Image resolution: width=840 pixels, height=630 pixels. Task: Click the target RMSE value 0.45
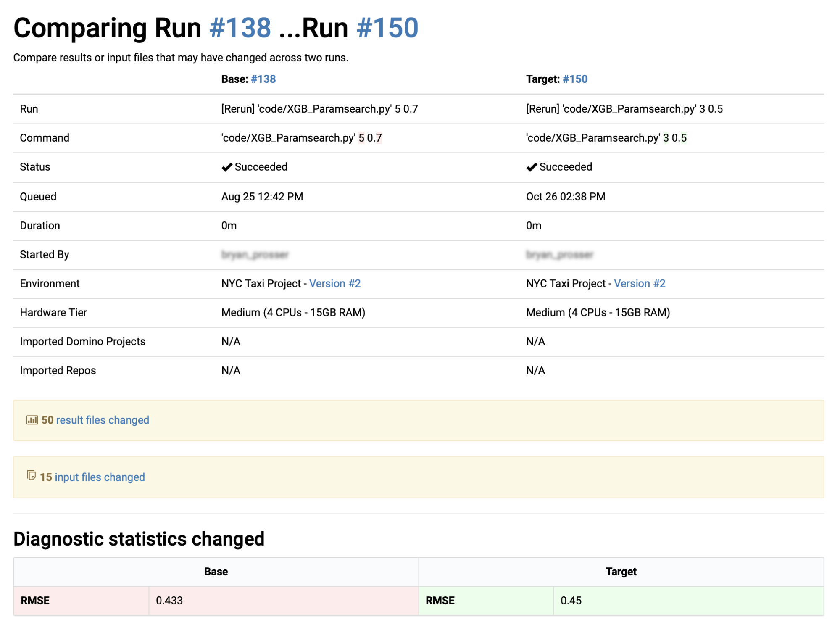coord(571,601)
